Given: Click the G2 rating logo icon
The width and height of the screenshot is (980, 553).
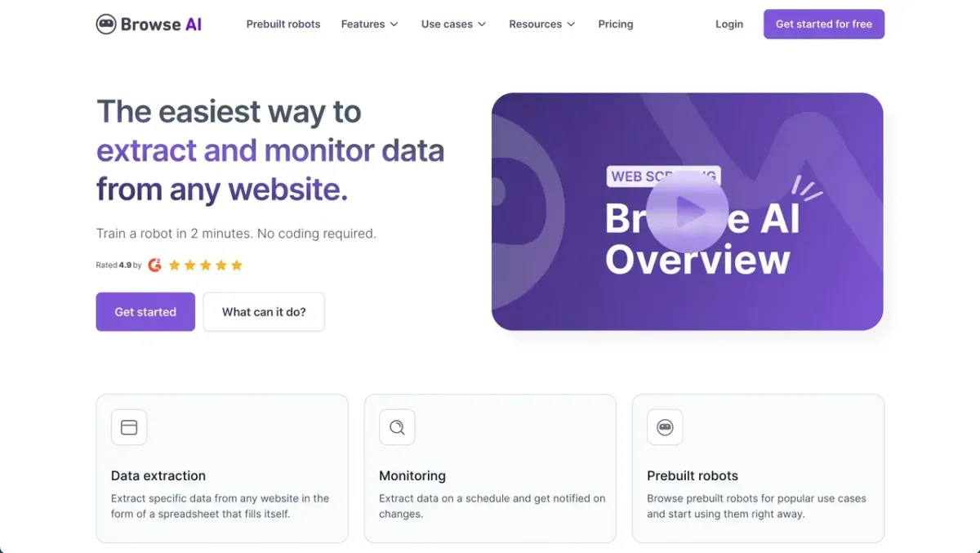Looking at the screenshot, I should tap(154, 265).
